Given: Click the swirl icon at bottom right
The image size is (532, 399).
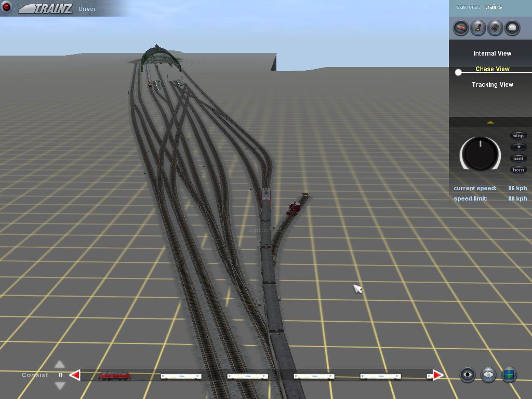Looking at the screenshot, I should pyautogui.click(x=488, y=375).
